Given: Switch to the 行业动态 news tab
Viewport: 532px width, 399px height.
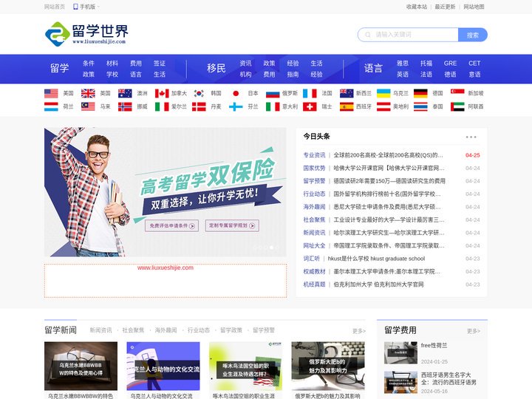Looking at the screenshot, I should [199, 330].
